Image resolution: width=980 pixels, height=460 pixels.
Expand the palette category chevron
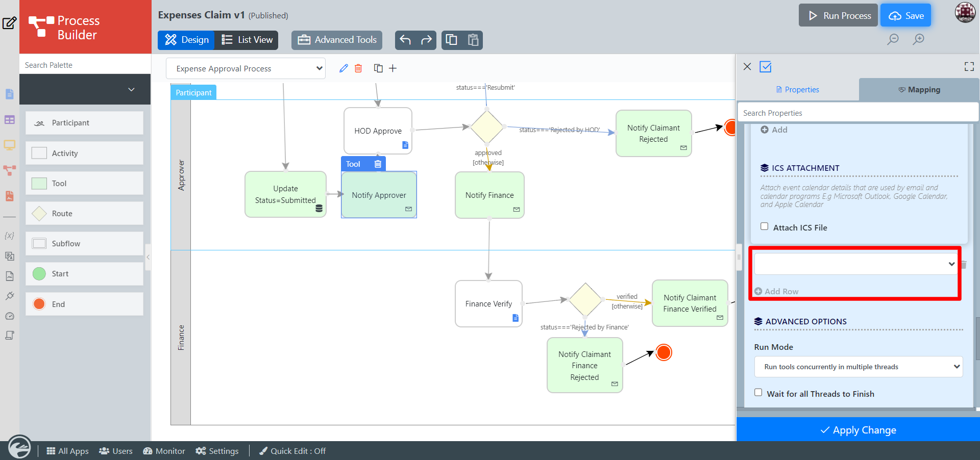coord(131,89)
